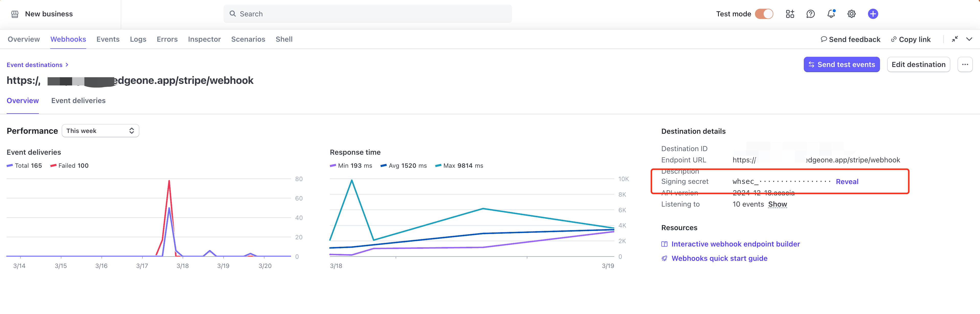Click the collapse panel arrows icon
Screen dimensions: 980x314
pos(954,39)
